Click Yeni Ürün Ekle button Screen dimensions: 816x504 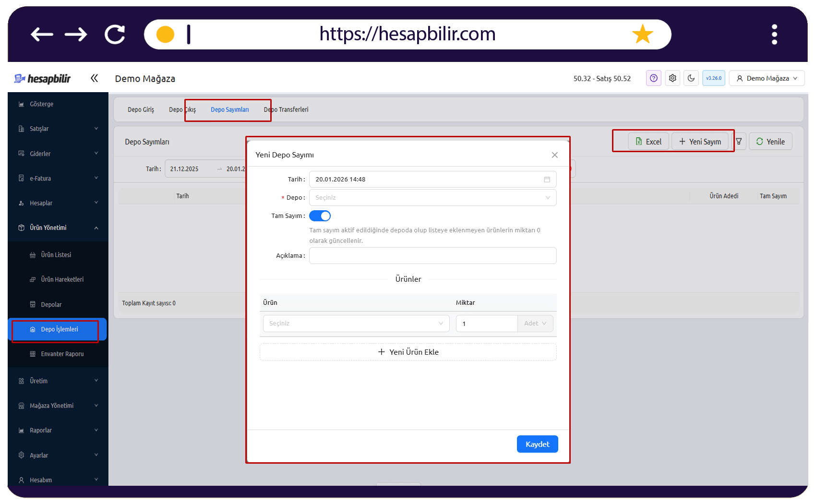pos(408,352)
